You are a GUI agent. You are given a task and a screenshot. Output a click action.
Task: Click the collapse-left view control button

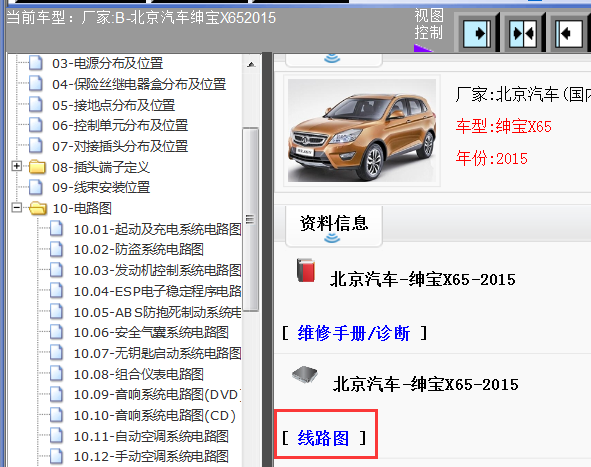569,34
